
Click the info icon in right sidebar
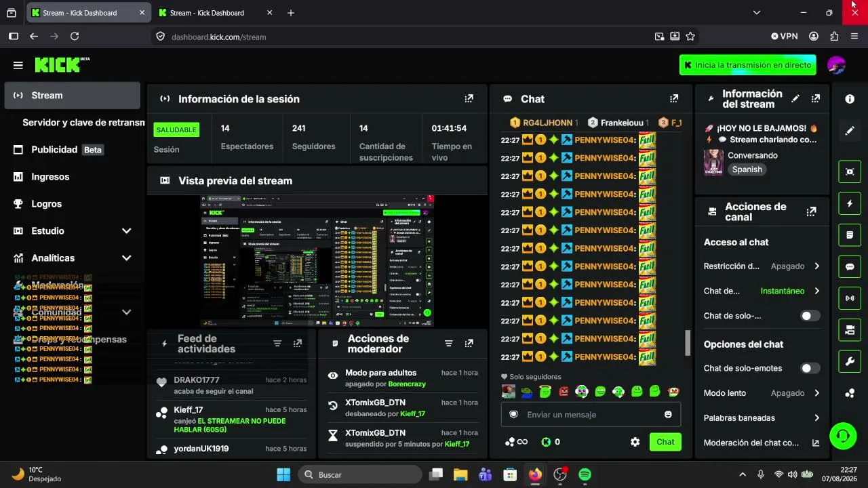[850, 99]
